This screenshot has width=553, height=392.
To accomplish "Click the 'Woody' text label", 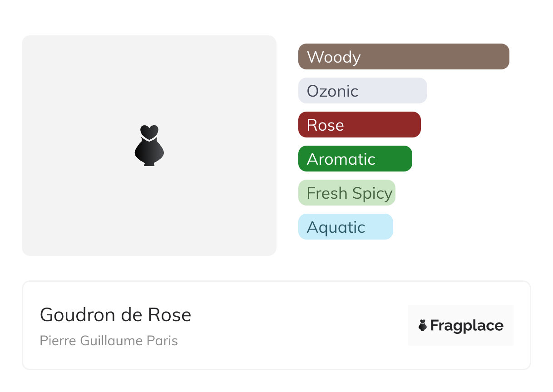I will tap(334, 57).
